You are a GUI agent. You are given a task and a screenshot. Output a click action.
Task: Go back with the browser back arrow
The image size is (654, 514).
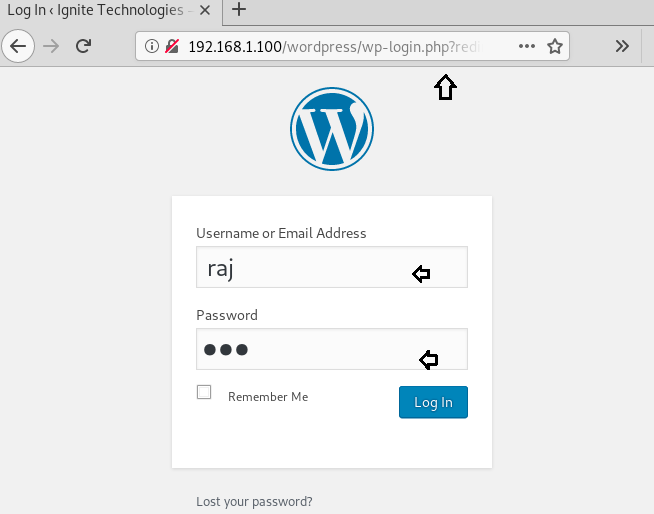pos(20,46)
